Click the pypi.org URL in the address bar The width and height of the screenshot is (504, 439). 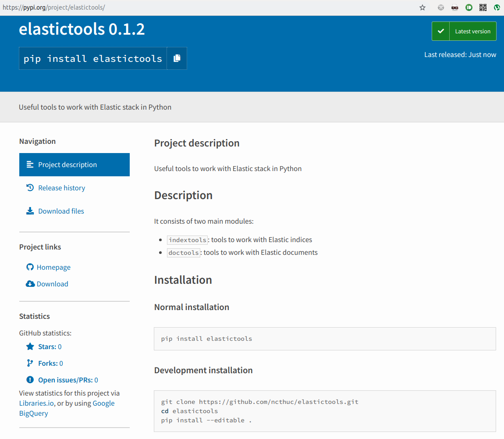pyautogui.click(x=53, y=7)
